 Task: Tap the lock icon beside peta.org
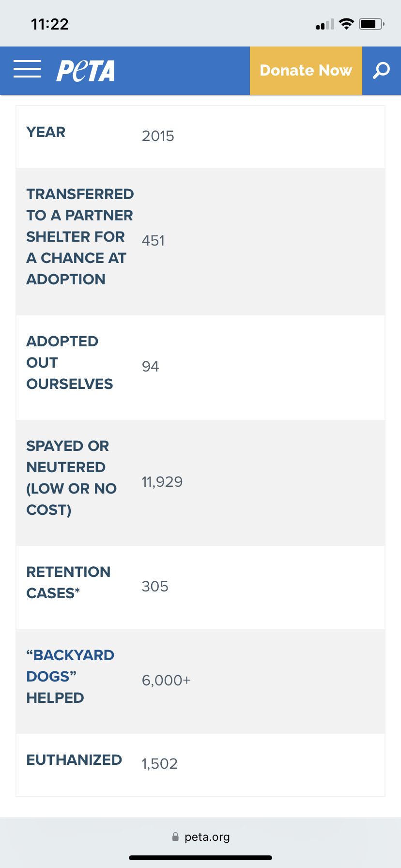click(175, 837)
